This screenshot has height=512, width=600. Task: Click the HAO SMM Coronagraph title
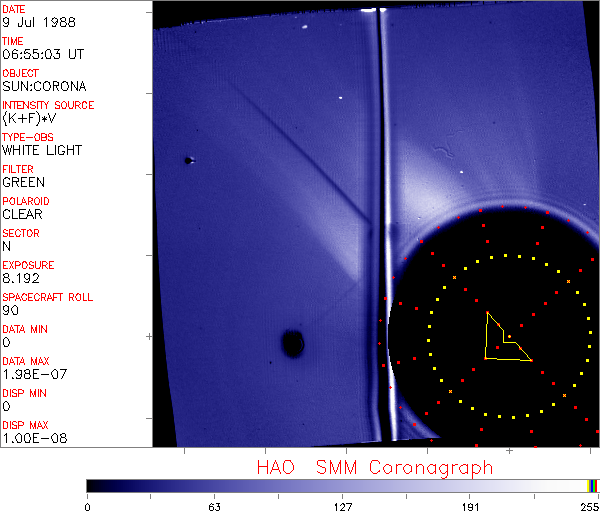pyautogui.click(x=375, y=467)
